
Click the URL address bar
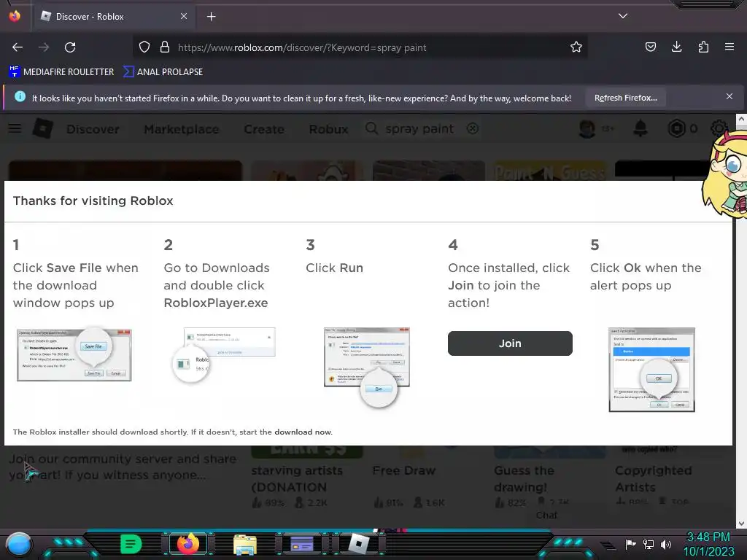362,47
